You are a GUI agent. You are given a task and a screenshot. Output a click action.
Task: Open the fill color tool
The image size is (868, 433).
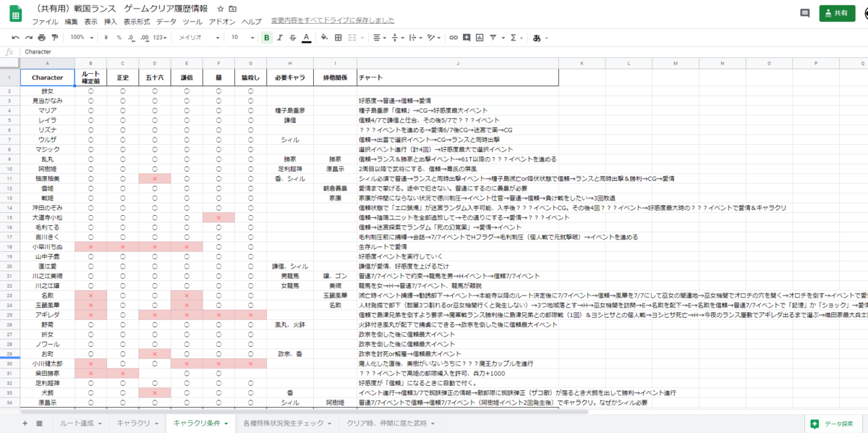323,38
